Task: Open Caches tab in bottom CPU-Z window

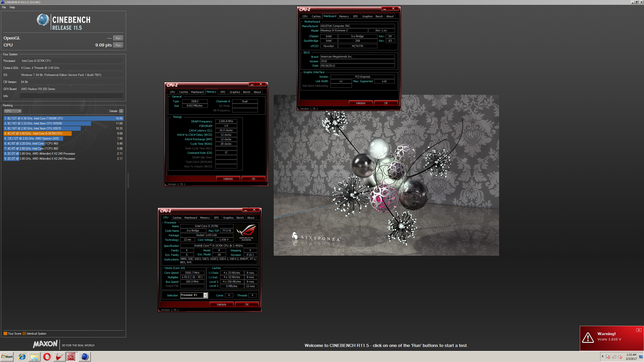Action: click(x=177, y=218)
